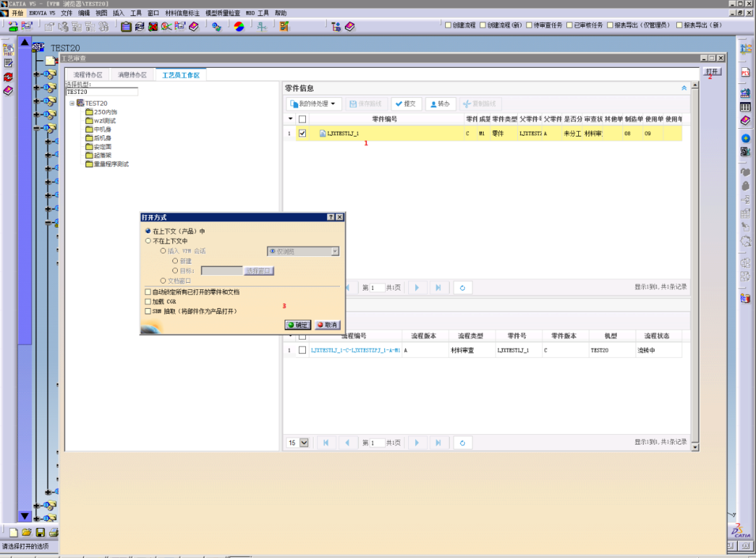Click the lower table page number field
This screenshot has height=558, width=756.
[x=377, y=442]
